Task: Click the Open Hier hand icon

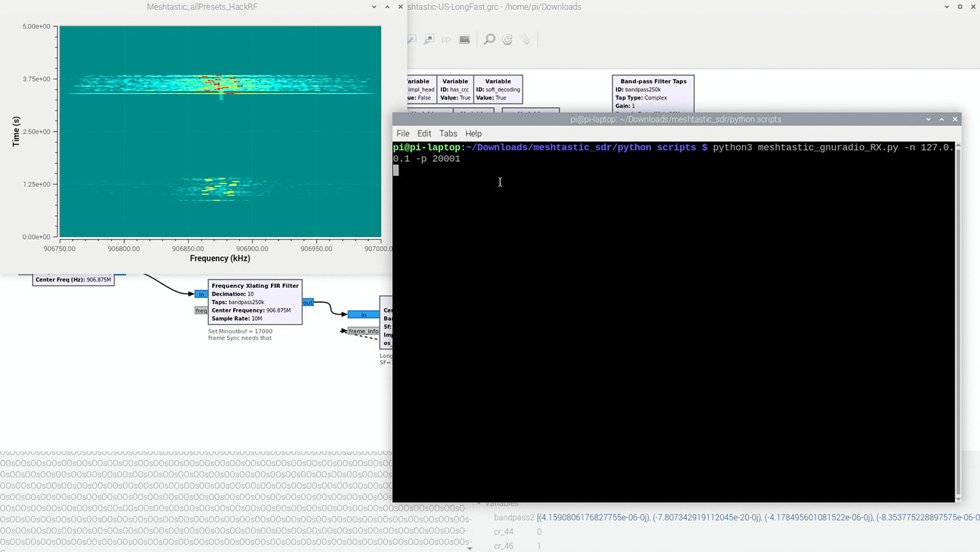Action: click(x=526, y=40)
